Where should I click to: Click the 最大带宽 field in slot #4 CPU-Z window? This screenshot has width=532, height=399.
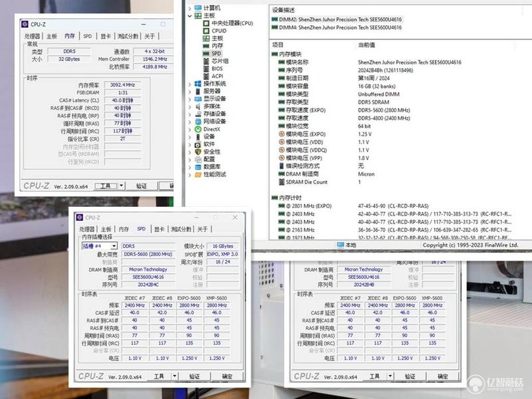pyautogui.click(x=148, y=254)
